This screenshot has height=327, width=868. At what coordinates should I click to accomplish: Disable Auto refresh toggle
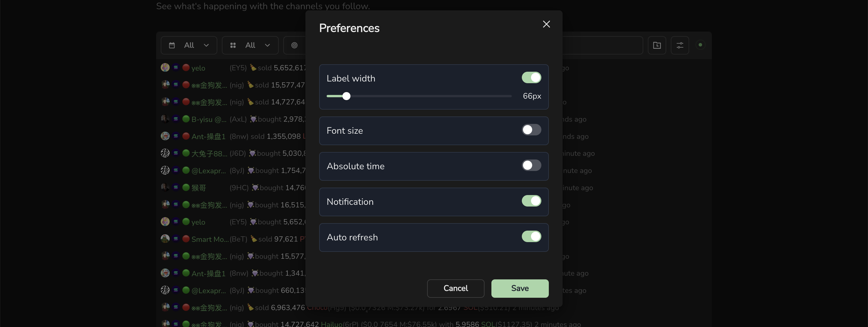point(531,236)
